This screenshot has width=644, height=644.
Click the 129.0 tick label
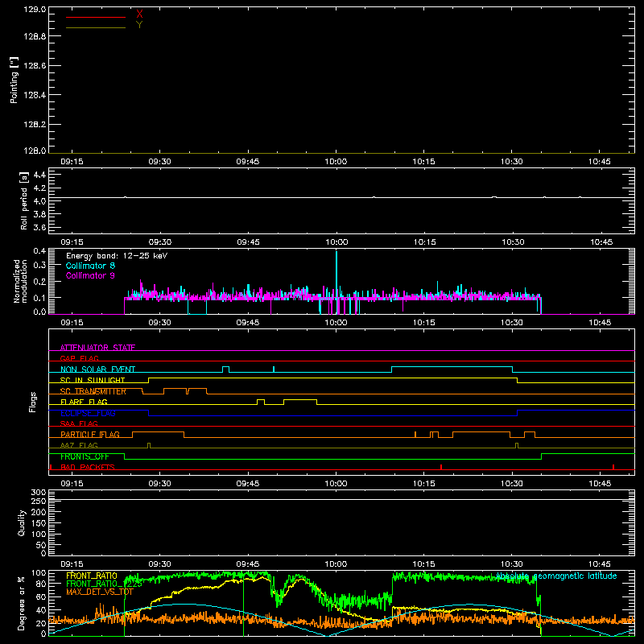pos(35,10)
